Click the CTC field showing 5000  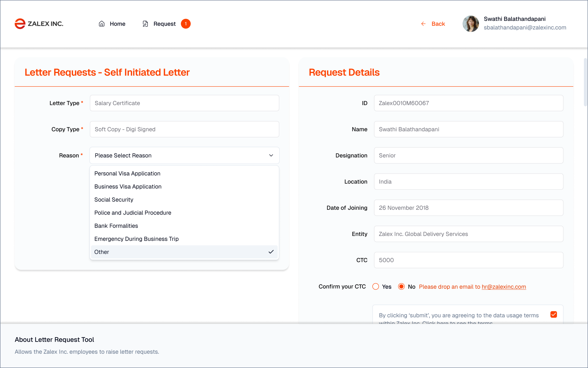point(469,260)
